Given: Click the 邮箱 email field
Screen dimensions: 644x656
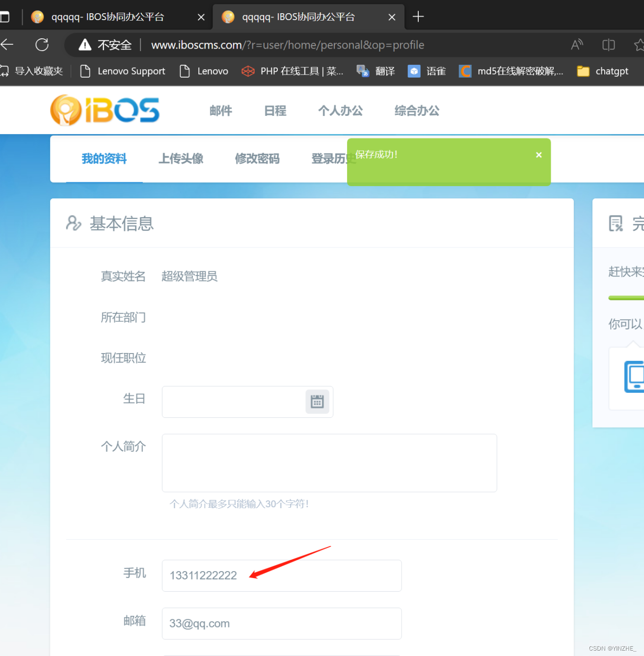Looking at the screenshot, I should tap(282, 624).
